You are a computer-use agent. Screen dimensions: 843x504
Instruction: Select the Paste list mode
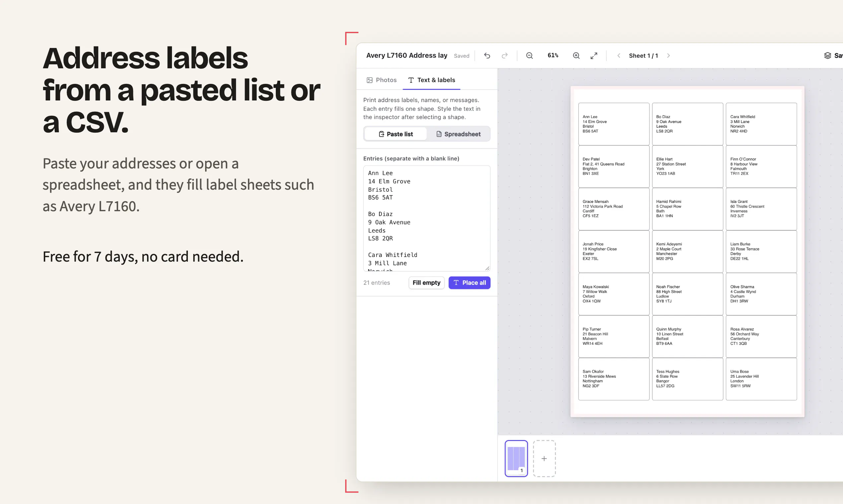click(396, 134)
